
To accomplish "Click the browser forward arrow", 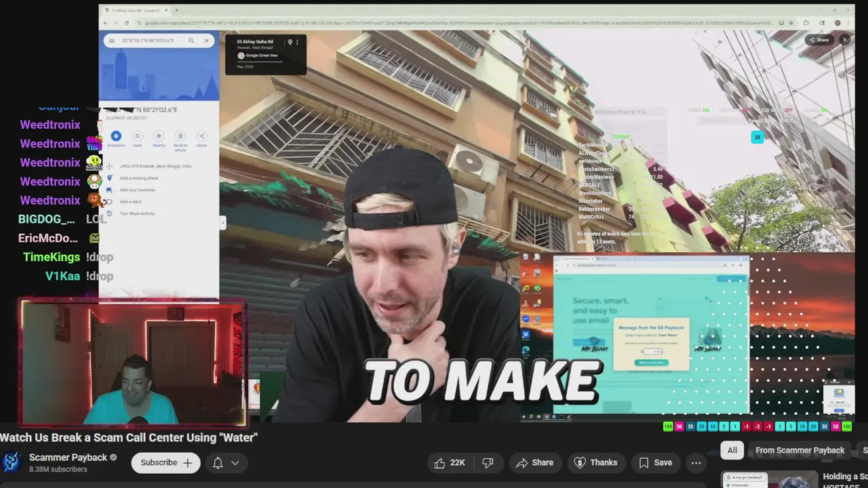I will (x=116, y=23).
